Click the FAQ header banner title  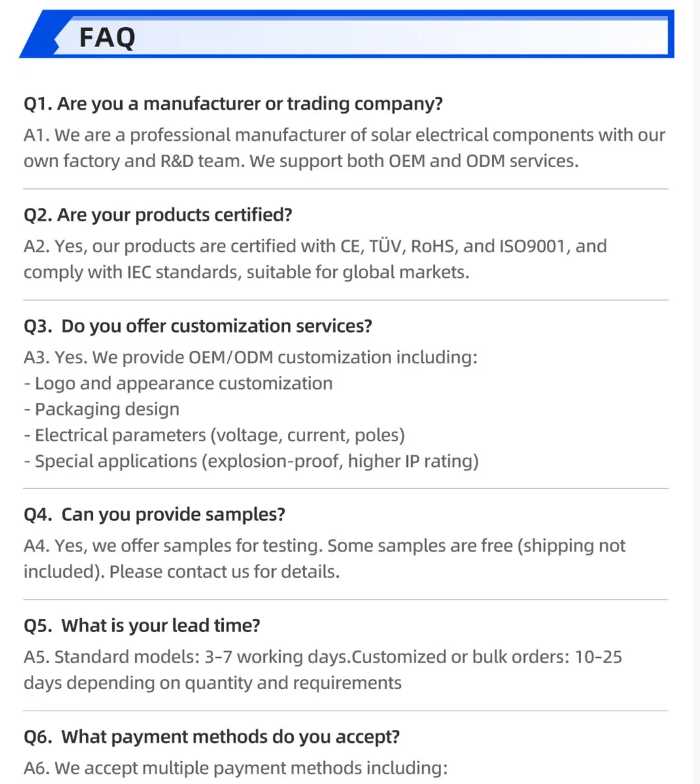click(107, 37)
